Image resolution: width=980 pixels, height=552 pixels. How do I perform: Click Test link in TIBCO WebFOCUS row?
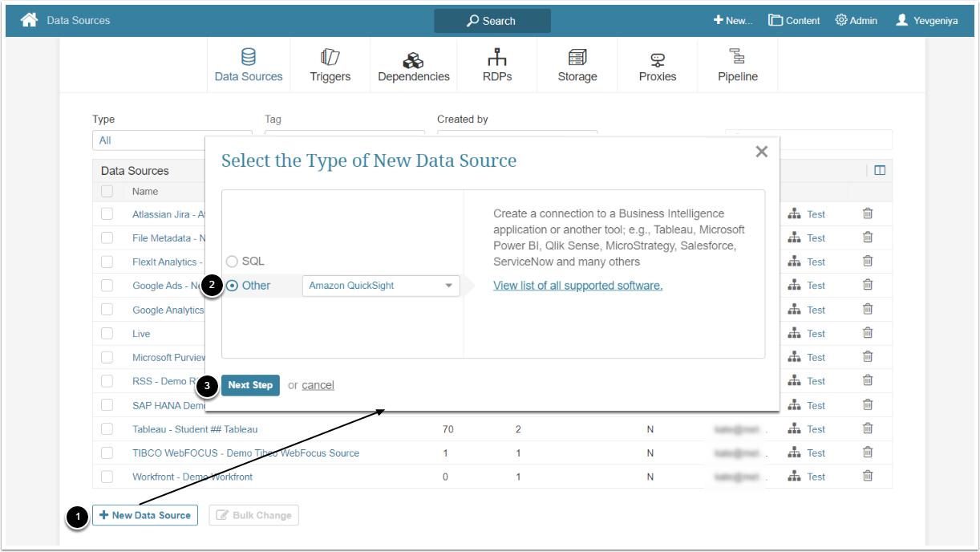(816, 453)
